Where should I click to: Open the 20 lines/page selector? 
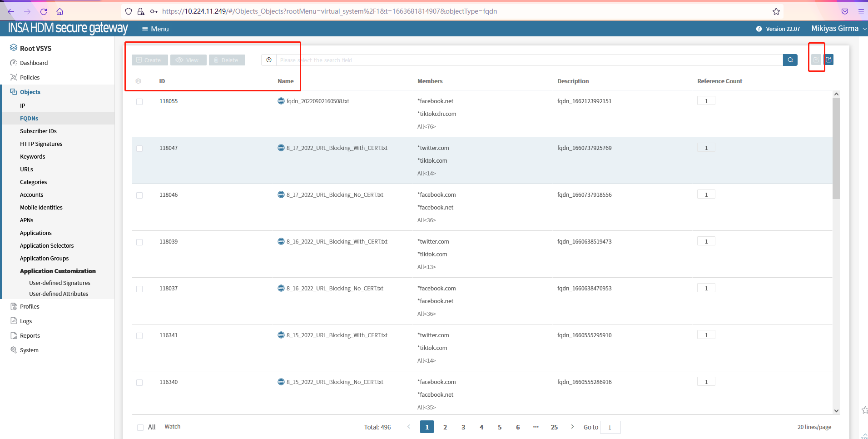click(x=814, y=427)
